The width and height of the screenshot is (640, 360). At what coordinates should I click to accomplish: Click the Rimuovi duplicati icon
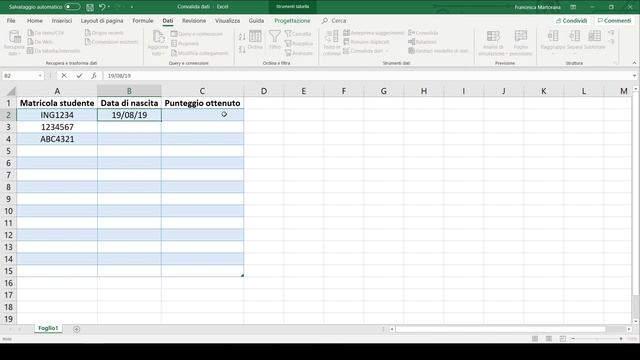click(x=347, y=42)
